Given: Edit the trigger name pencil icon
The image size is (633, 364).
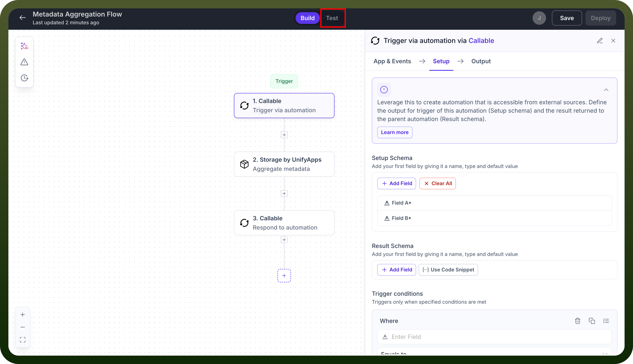Looking at the screenshot, I should click(600, 40).
